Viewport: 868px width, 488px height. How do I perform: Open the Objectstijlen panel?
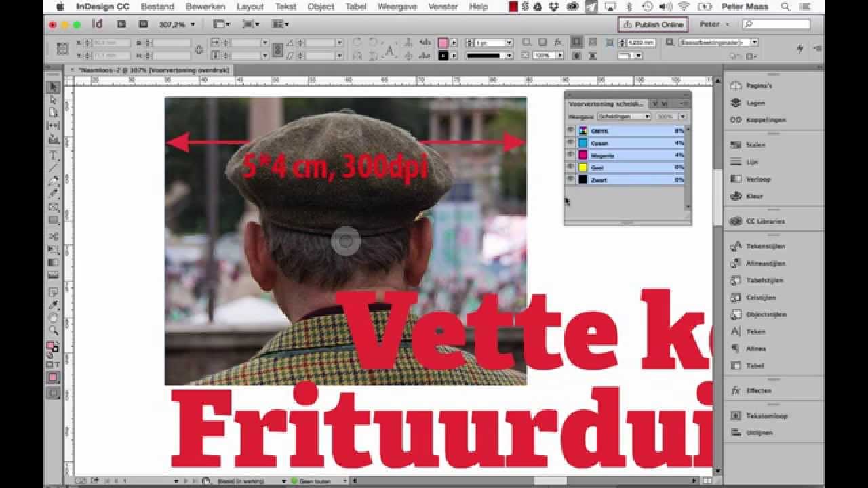(x=757, y=314)
